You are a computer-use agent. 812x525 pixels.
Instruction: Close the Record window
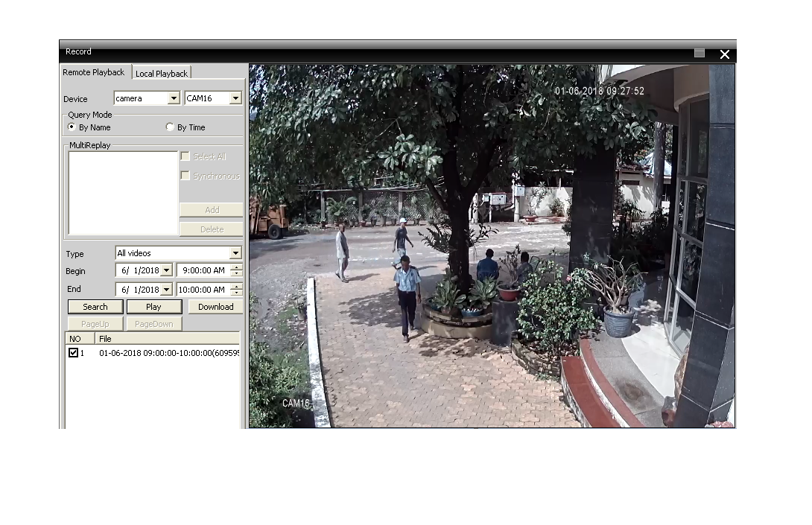tap(724, 54)
